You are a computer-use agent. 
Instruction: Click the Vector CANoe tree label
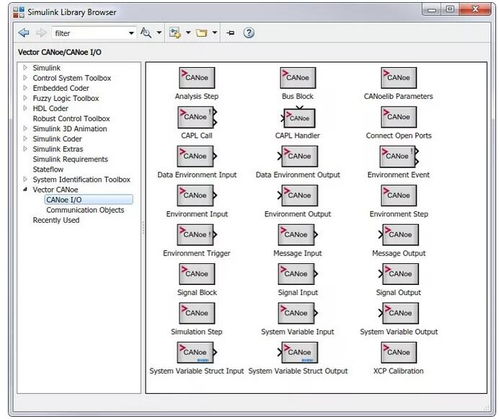click(x=55, y=190)
